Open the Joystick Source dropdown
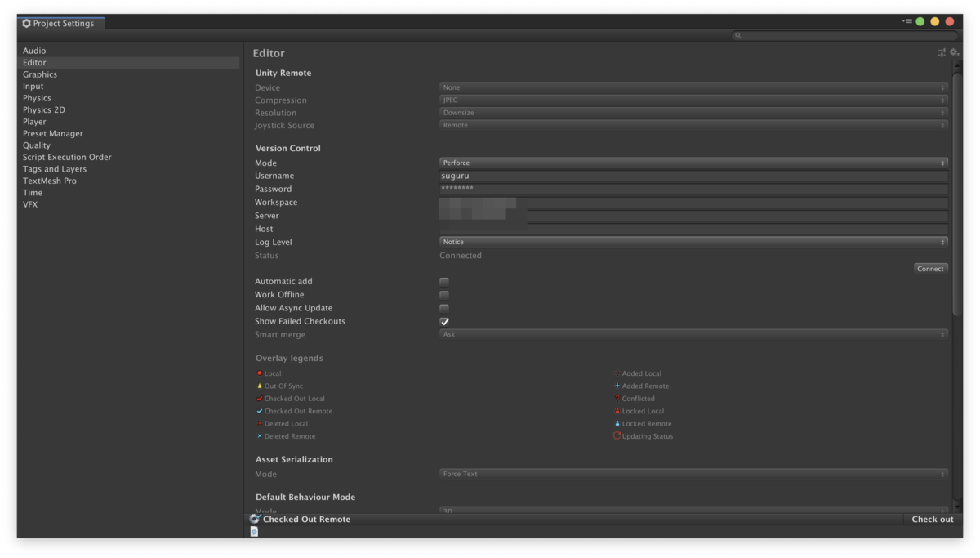 [x=693, y=126]
